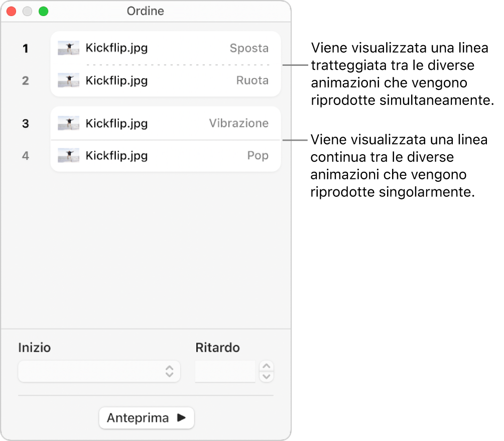Click the Ordine window title

tap(146, 11)
